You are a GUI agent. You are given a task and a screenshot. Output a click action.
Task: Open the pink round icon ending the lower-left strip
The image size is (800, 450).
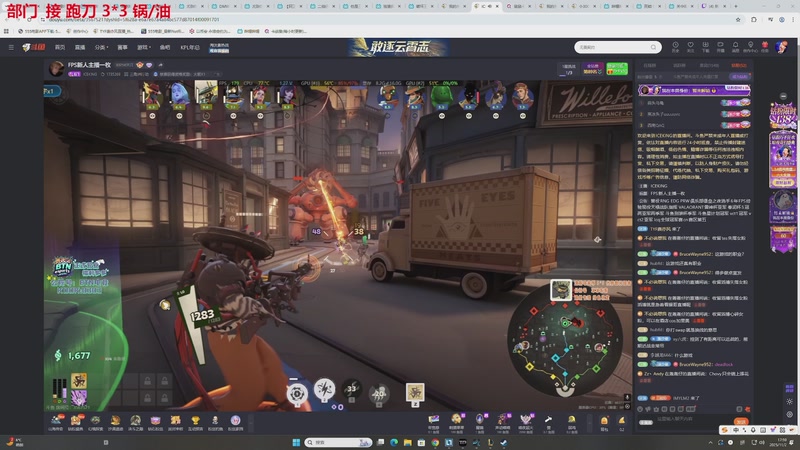(235, 422)
